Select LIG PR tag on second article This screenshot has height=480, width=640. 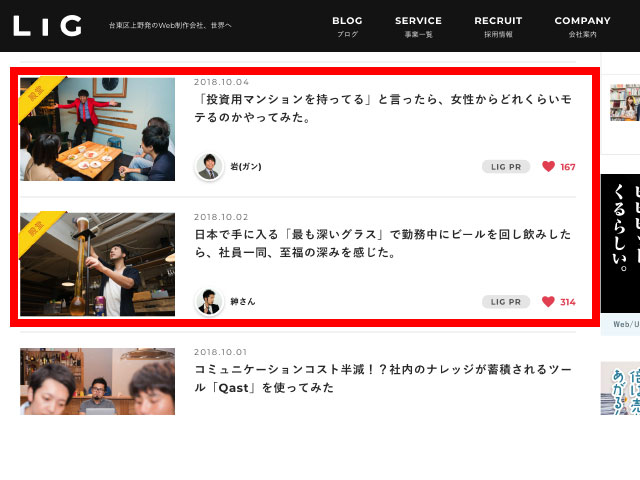point(505,301)
